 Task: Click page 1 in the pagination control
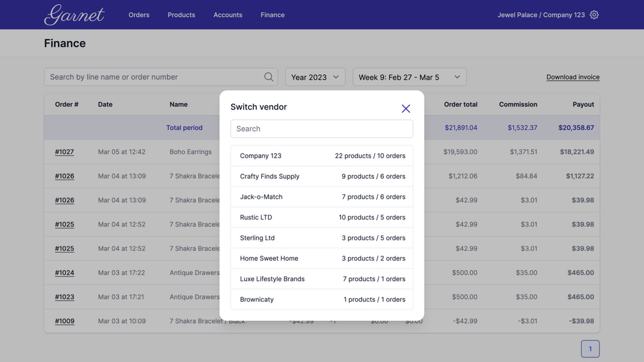pos(590,348)
